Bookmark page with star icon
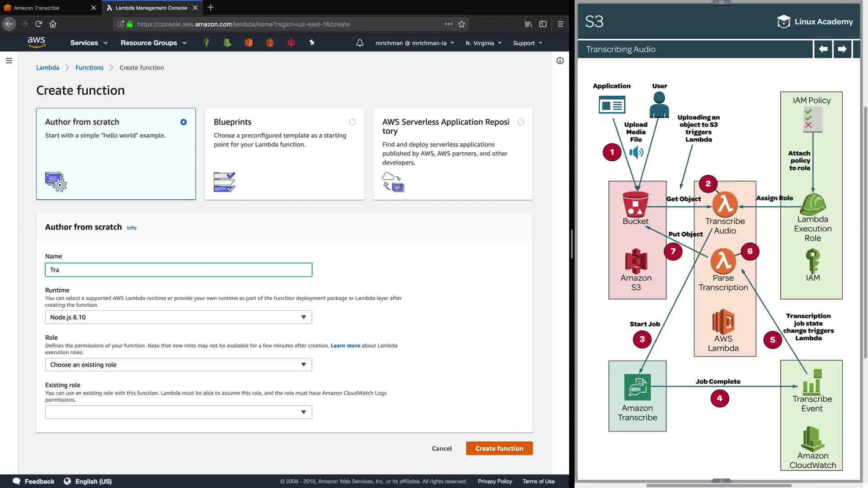Screen dimensions: 868x488 (462, 24)
